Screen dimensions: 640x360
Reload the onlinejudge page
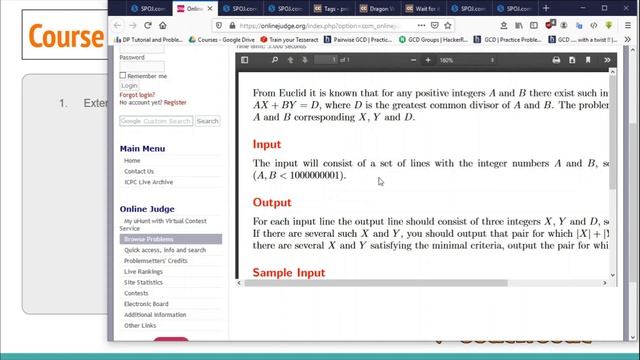pyautogui.click(x=148, y=25)
